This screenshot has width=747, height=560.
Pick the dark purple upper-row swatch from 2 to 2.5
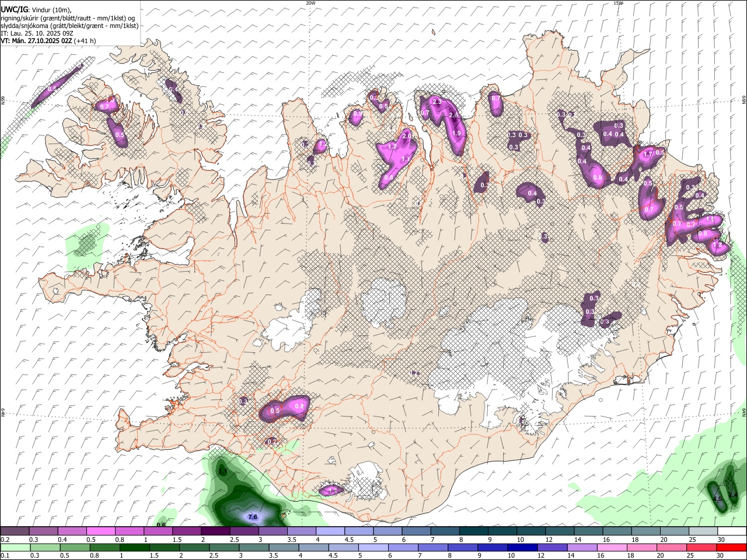tap(215, 531)
